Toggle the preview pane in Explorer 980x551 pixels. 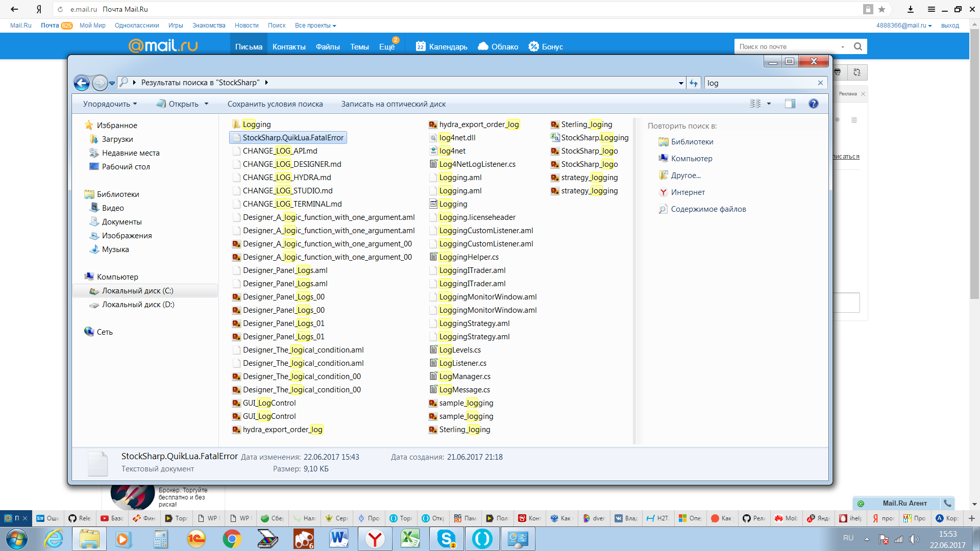tap(790, 104)
